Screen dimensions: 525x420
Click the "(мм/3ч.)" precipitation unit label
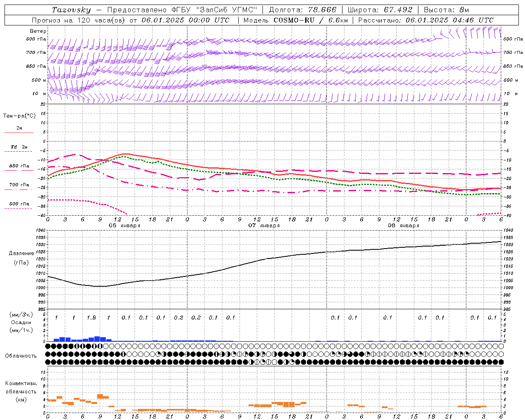click(x=21, y=315)
